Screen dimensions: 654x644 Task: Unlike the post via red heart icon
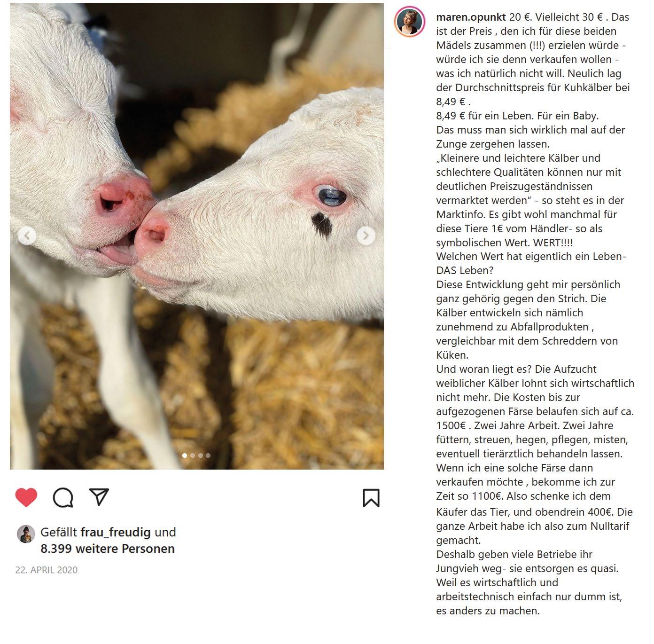[x=26, y=497]
